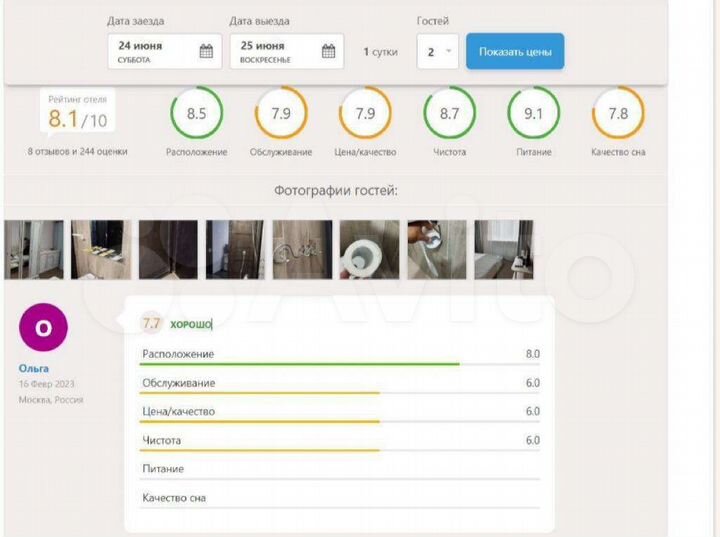Open the first guest photo thumbnail
The height and width of the screenshot is (537, 720).
point(33,249)
